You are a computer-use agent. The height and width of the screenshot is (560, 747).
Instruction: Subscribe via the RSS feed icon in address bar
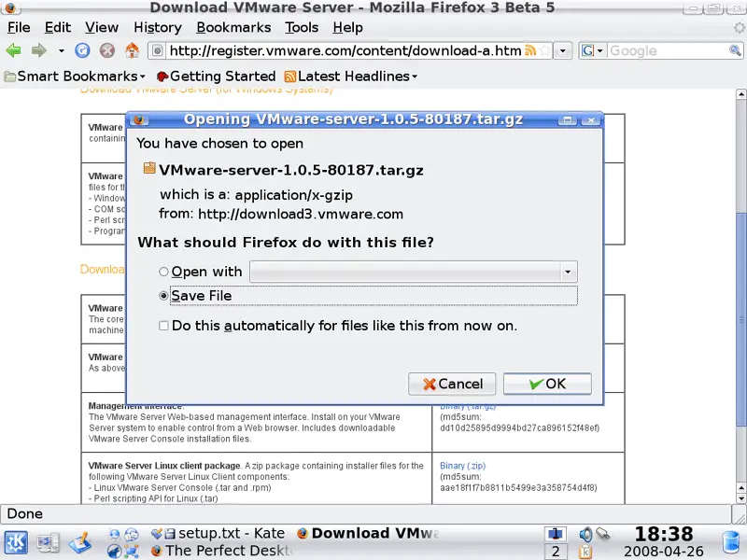pyautogui.click(x=530, y=50)
